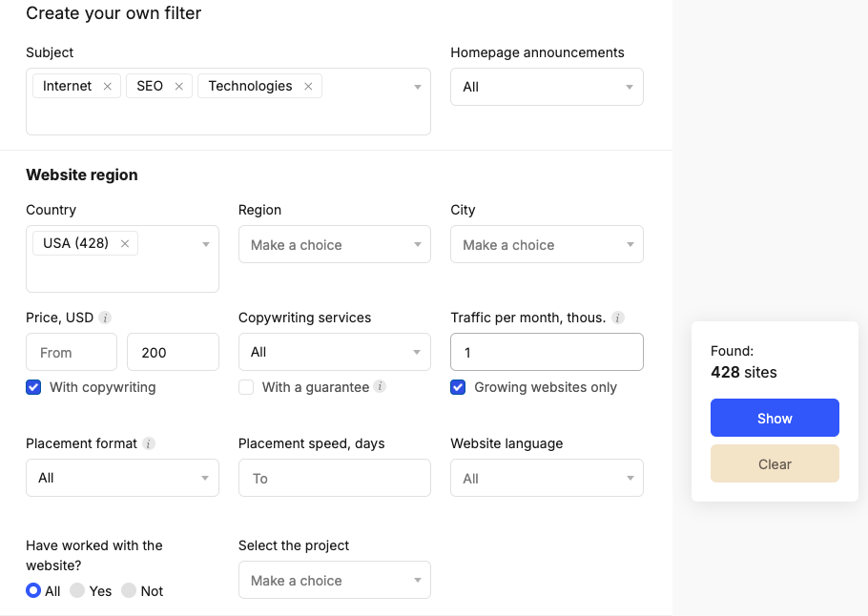Open the Region dropdown
868x616 pixels.
click(334, 244)
